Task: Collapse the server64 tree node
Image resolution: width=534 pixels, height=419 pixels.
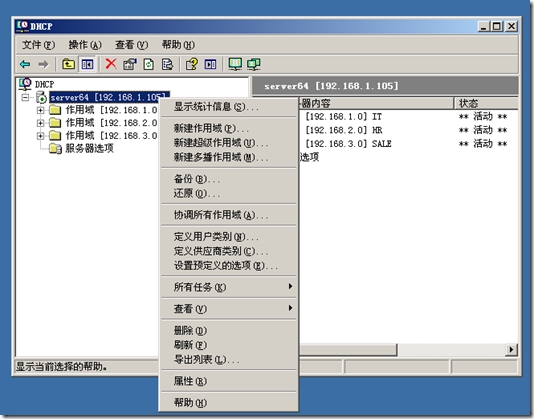Action: pyautogui.click(x=25, y=97)
